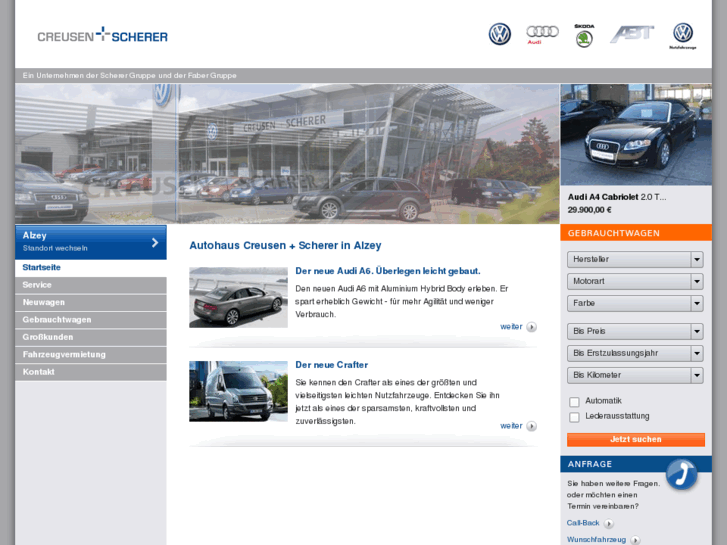Viewport: 727px width, 545px height.
Task: Open the Audi brand logo
Action: [x=542, y=34]
